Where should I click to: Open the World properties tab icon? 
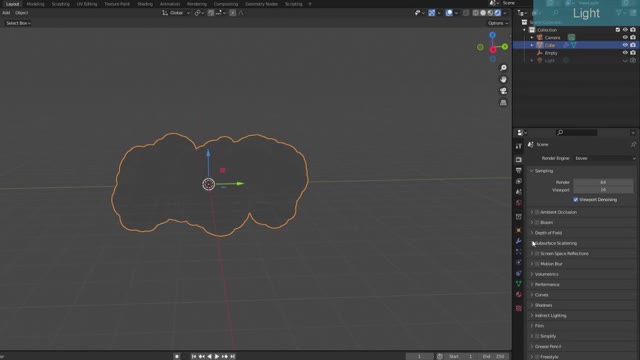(x=519, y=202)
